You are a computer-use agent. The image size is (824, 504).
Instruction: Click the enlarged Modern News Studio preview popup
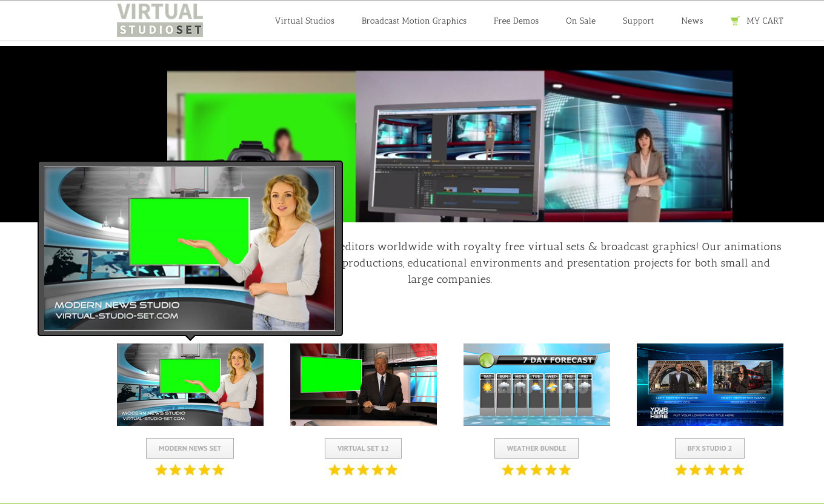(x=190, y=248)
